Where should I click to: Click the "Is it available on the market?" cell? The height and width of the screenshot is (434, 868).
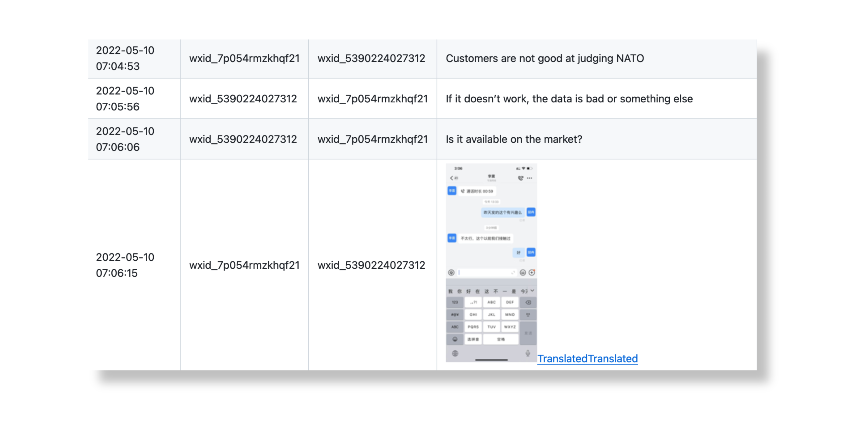[x=513, y=139]
